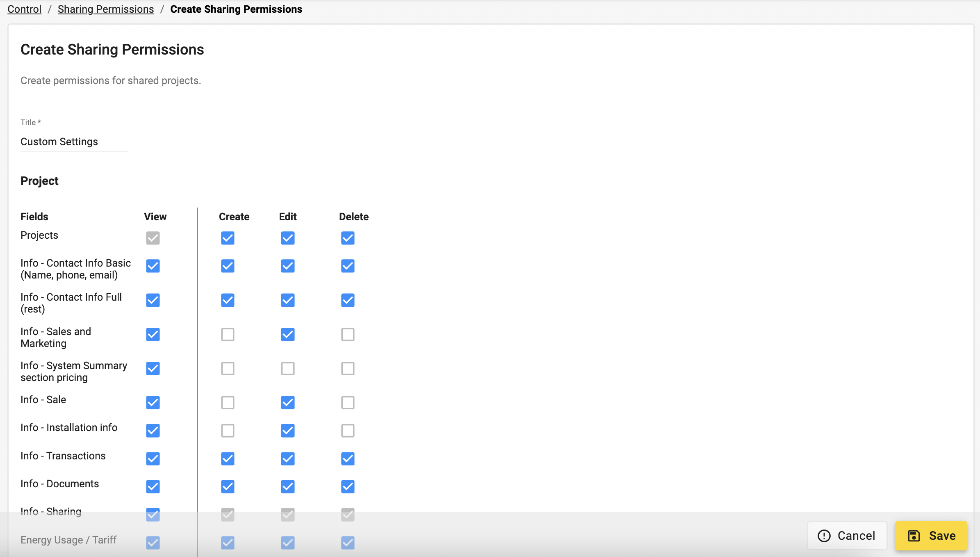
Task: Enable Sales and Marketing Create
Action: click(x=228, y=334)
